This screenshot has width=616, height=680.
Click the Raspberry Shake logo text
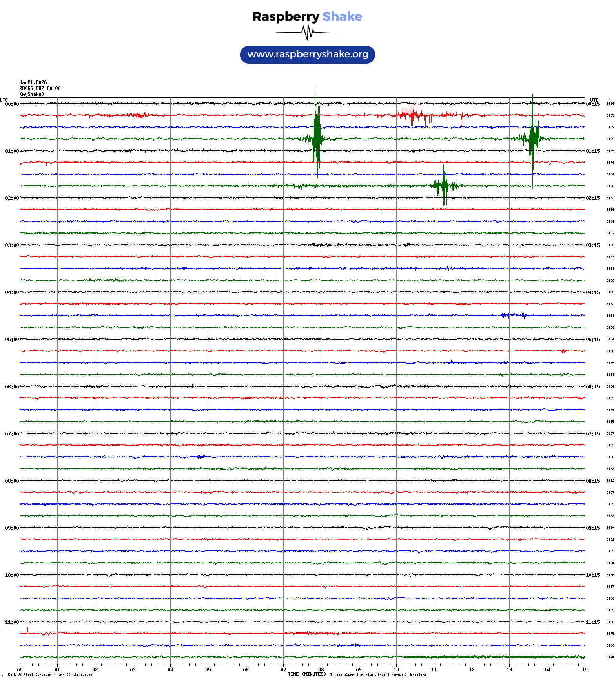tap(307, 16)
